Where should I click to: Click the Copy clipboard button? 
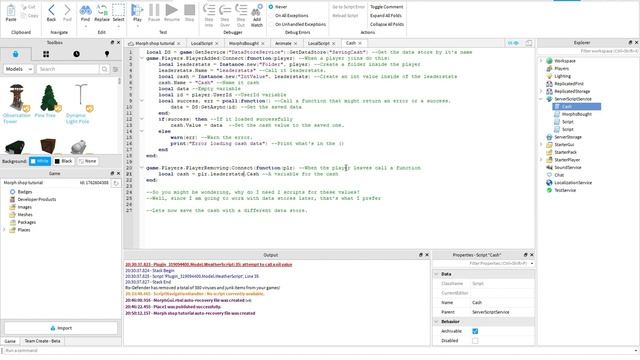[x=30, y=16]
